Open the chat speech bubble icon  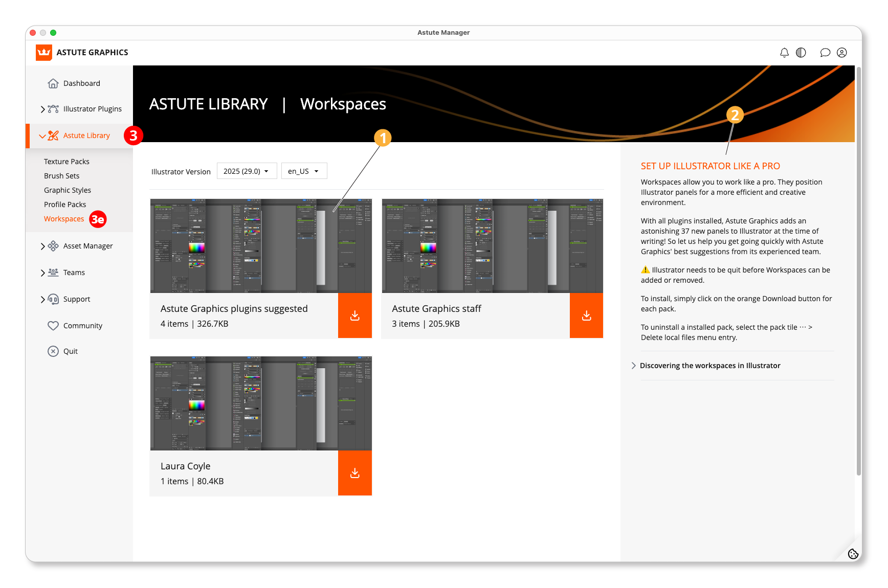(825, 53)
